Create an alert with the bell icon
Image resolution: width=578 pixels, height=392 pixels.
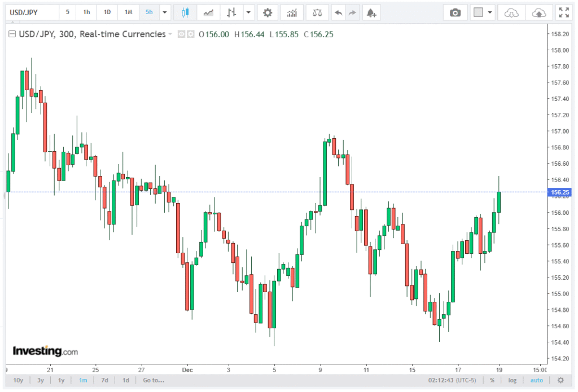tap(370, 12)
